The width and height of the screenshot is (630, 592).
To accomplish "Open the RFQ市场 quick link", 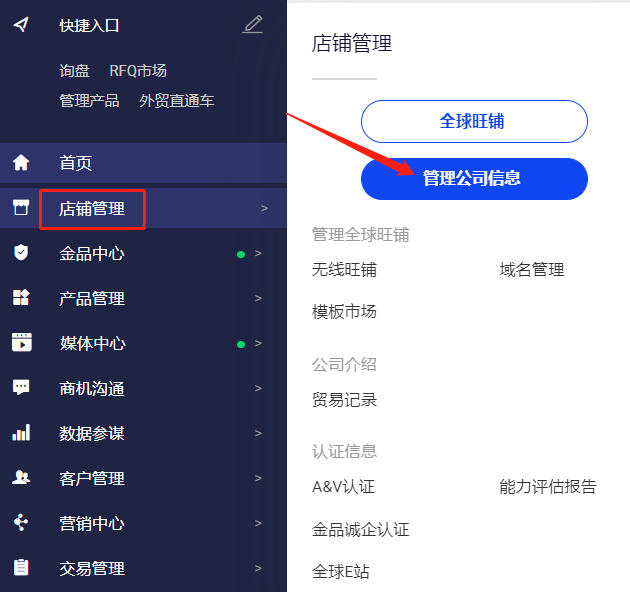I will point(138,71).
